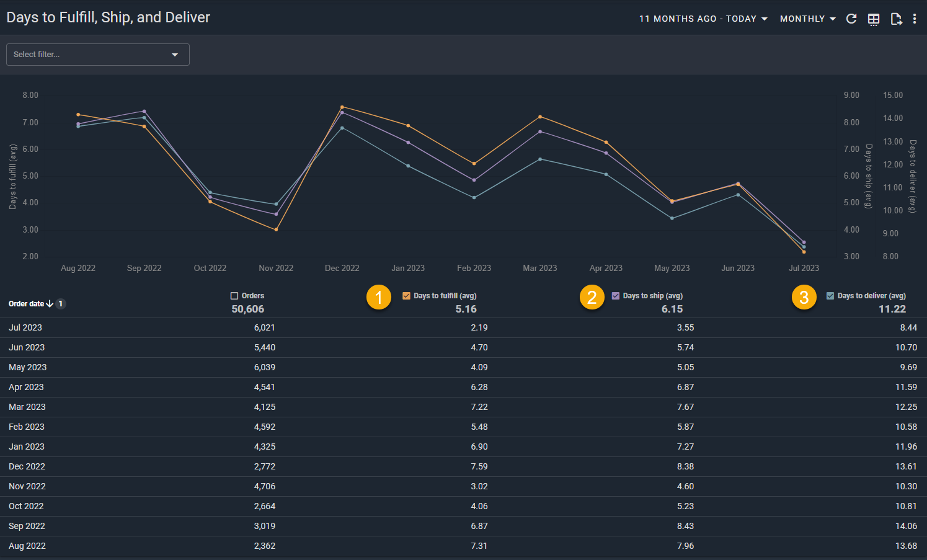
Task: Click the Dec 2022 orange fulfill data point
Action: pos(342,107)
